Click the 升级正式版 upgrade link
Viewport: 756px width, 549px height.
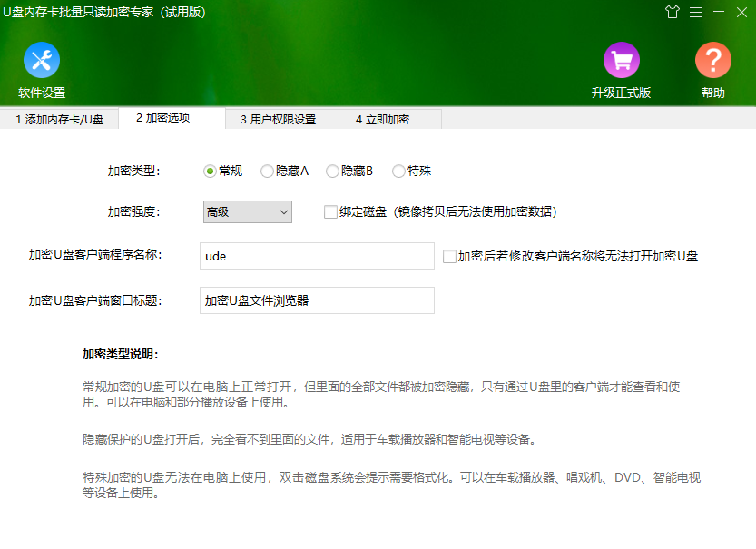click(x=622, y=92)
